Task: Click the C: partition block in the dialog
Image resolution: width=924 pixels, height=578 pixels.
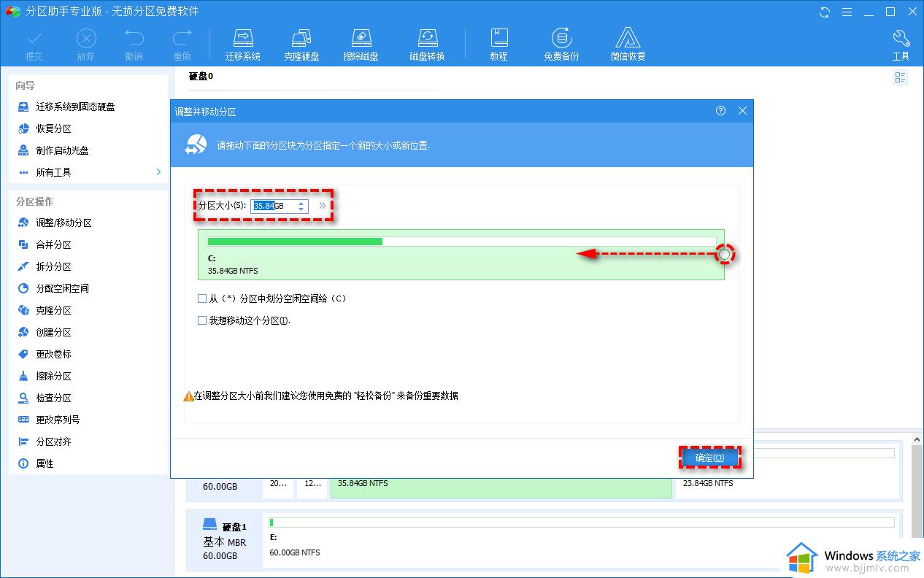Action: 461,255
